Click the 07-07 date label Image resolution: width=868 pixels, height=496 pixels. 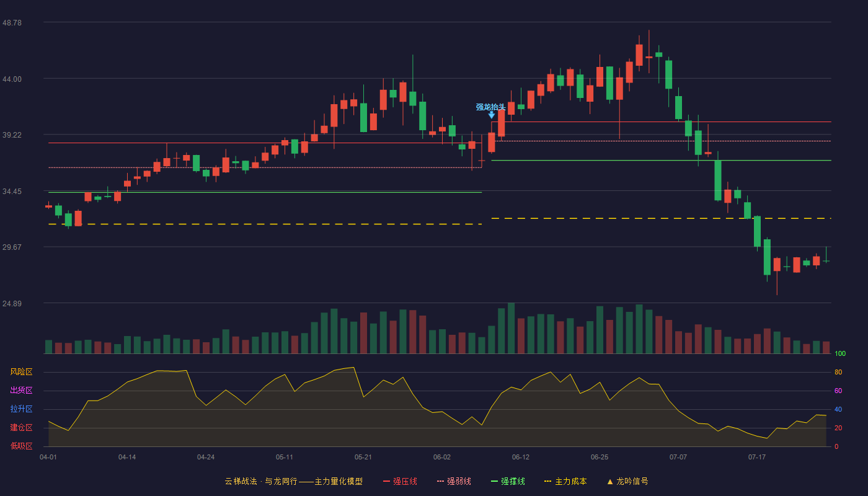pos(678,457)
